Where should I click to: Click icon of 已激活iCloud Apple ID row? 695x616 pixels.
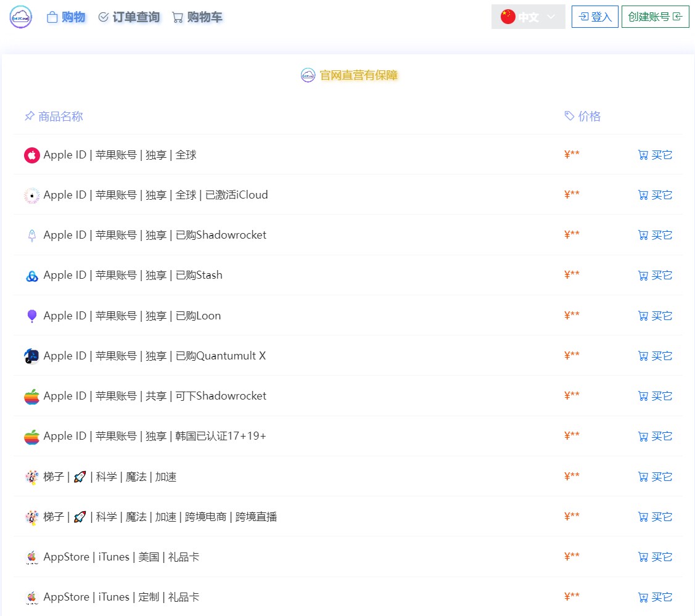pyautogui.click(x=32, y=195)
